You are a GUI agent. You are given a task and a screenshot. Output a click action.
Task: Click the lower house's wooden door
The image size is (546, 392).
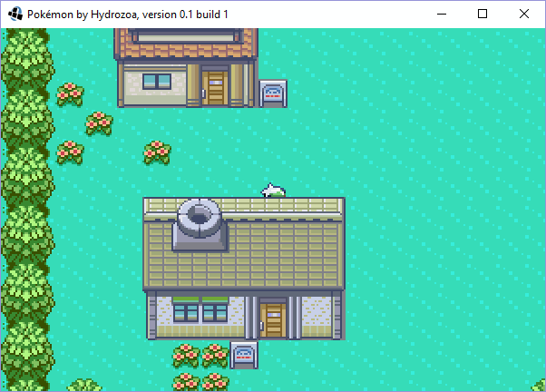(273, 320)
